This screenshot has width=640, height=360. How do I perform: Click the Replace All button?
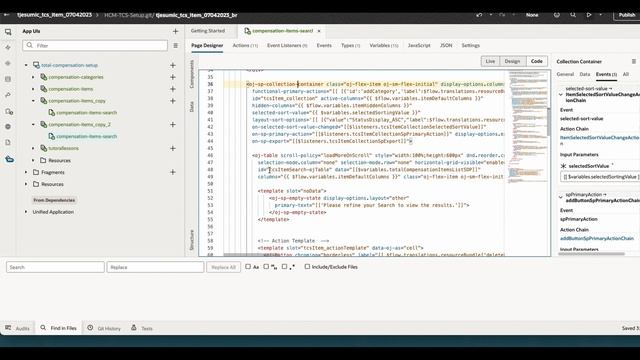(223, 267)
